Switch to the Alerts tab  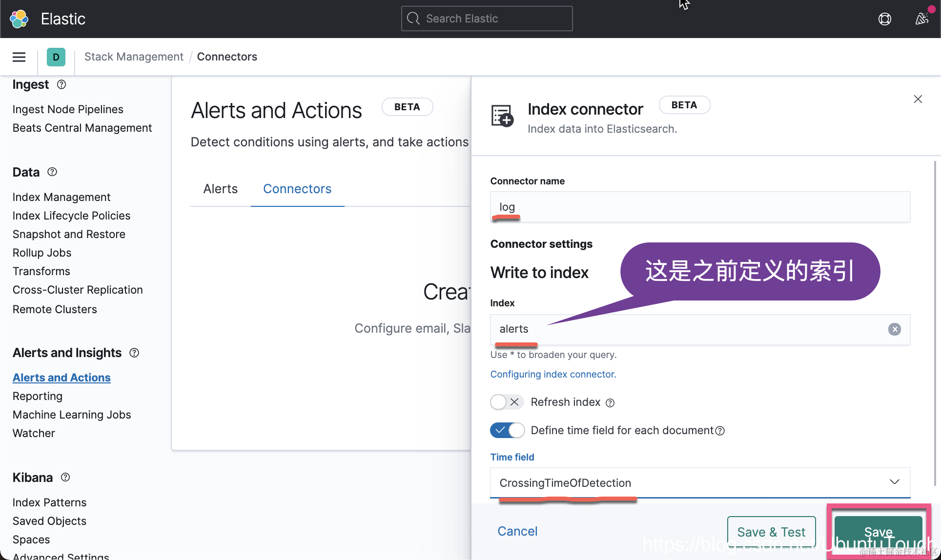click(220, 189)
